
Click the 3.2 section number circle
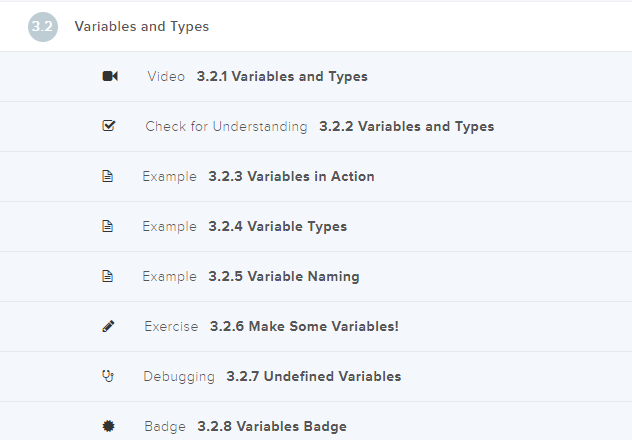(43, 27)
